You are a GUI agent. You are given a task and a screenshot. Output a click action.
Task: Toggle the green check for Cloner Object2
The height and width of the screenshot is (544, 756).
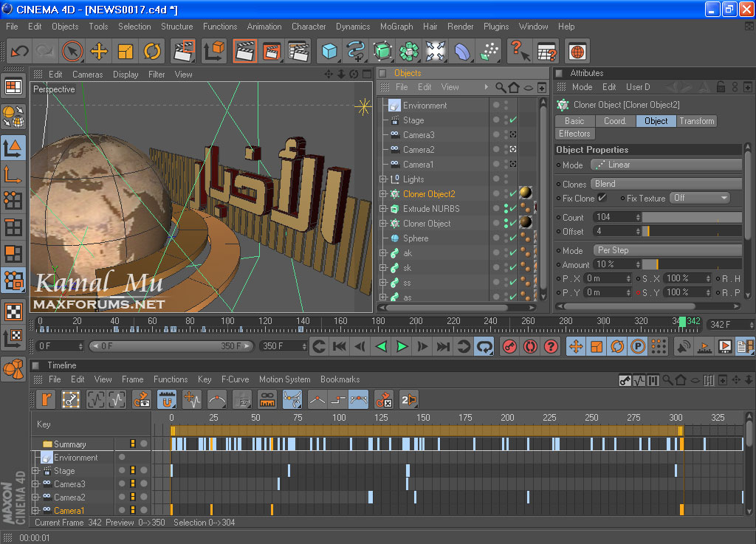click(x=513, y=193)
